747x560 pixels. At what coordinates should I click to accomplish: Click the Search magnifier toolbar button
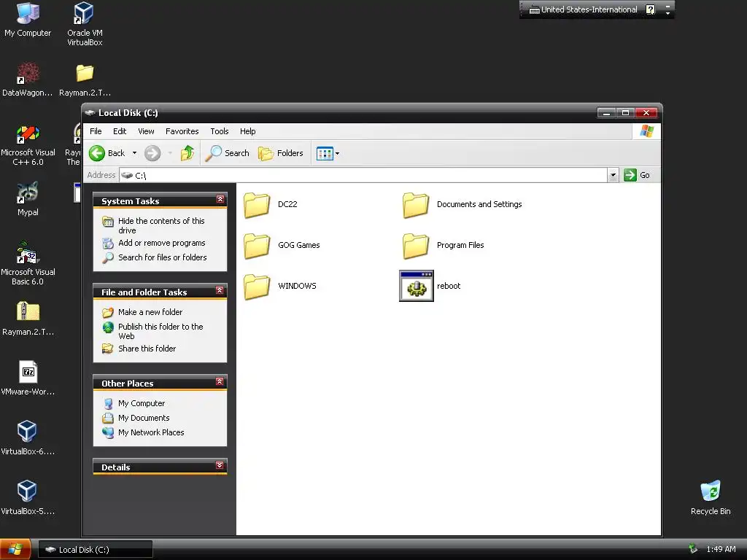pyautogui.click(x=228, y=153)
